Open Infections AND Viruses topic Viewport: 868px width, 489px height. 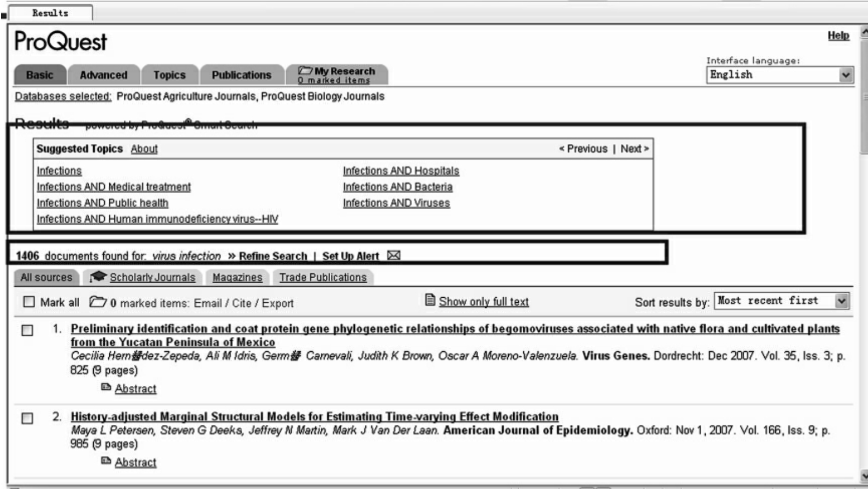(x=397, y=203)
